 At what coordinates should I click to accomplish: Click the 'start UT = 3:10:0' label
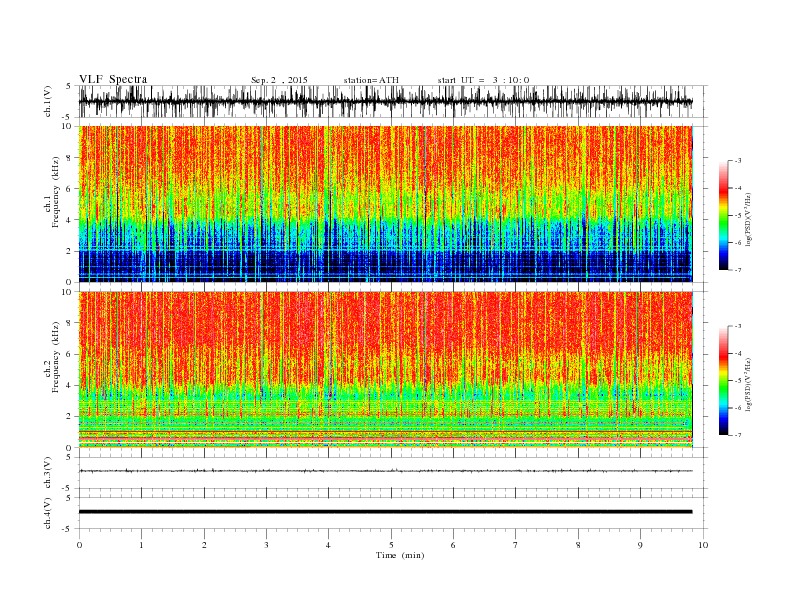click(483, 80)
